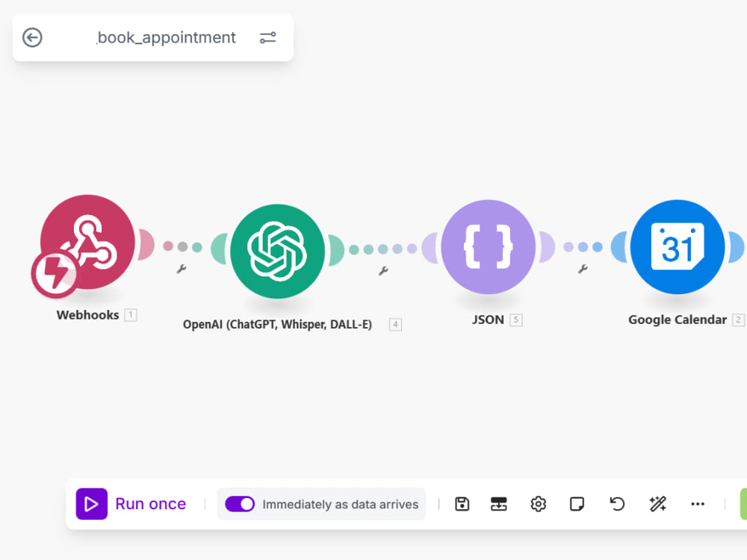
Task: Click the magic wand auto-align icon
Action: [x=657, y=504]
